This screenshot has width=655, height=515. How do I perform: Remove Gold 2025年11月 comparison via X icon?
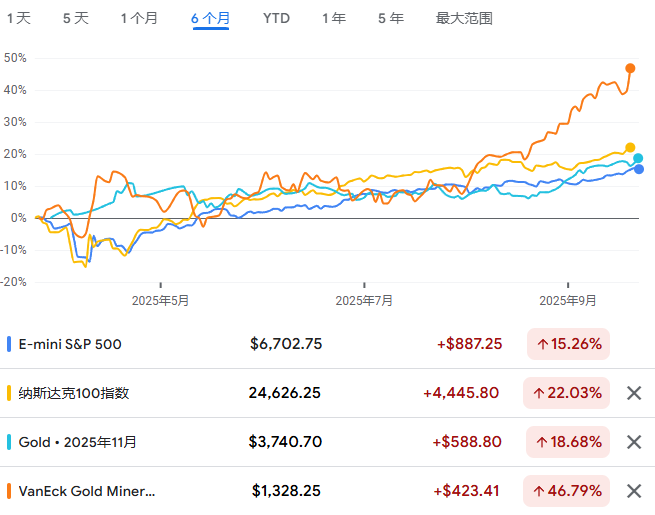pyautogui.click(x=633, y=442)
